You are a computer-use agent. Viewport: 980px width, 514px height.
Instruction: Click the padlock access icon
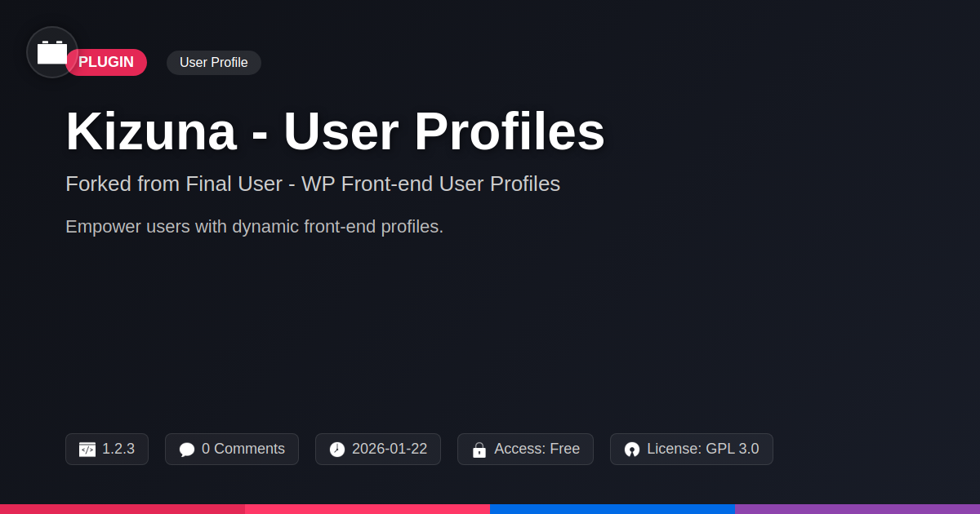click(x=479, y=450)
